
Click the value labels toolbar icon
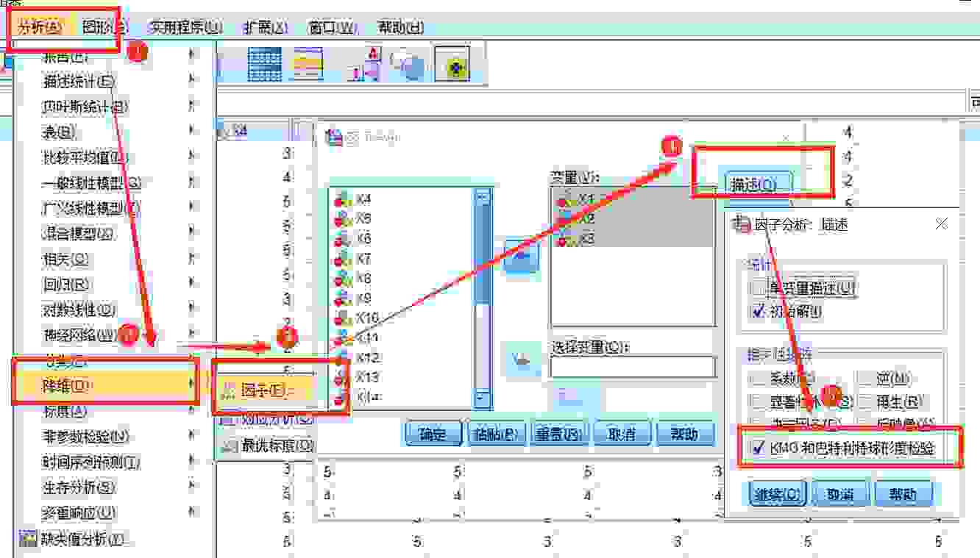pyautogui.click(x=366, y=64)
